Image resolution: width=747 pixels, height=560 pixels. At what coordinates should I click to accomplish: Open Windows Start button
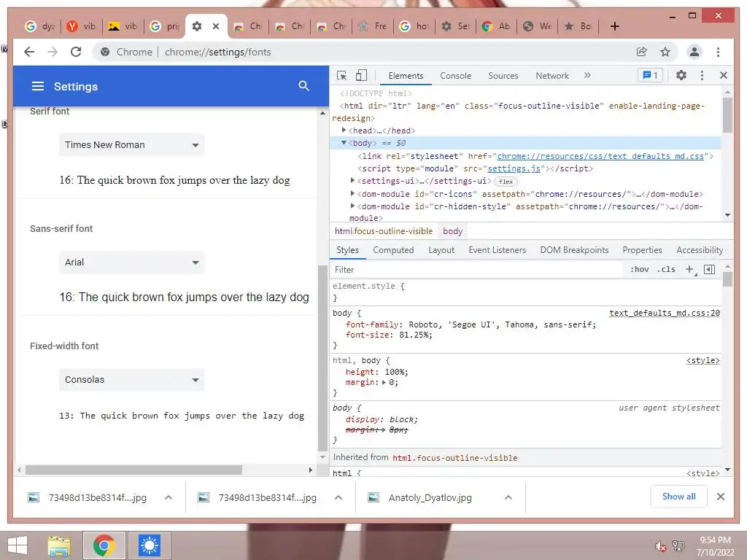(18, 545)
